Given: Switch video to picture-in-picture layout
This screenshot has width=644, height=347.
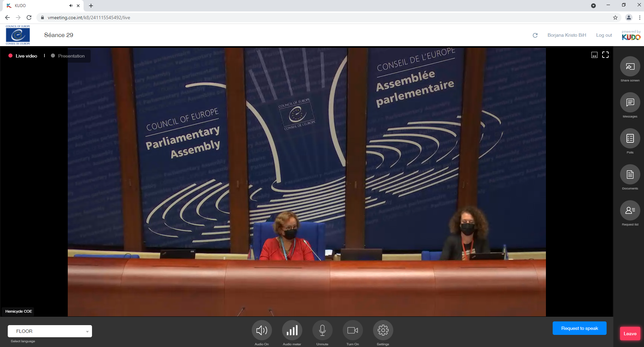Looking at the screenshot, I should click(x=594, y=55).
